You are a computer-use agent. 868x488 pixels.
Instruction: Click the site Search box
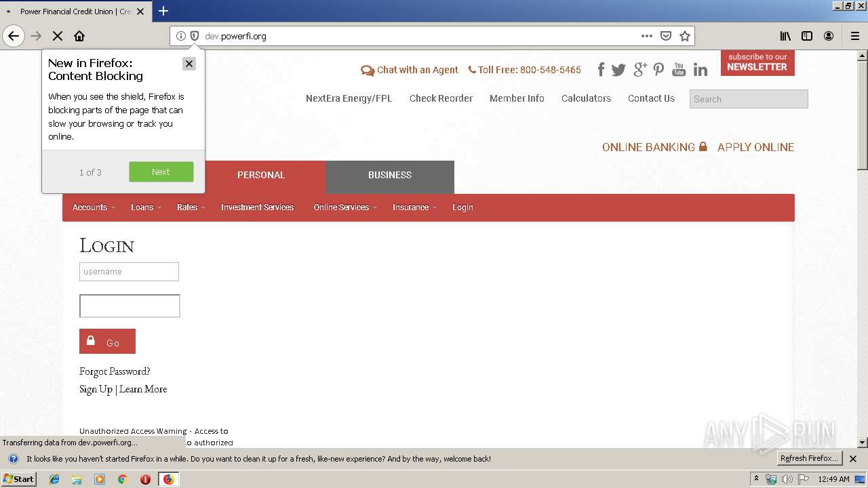[x=749, y=99]
